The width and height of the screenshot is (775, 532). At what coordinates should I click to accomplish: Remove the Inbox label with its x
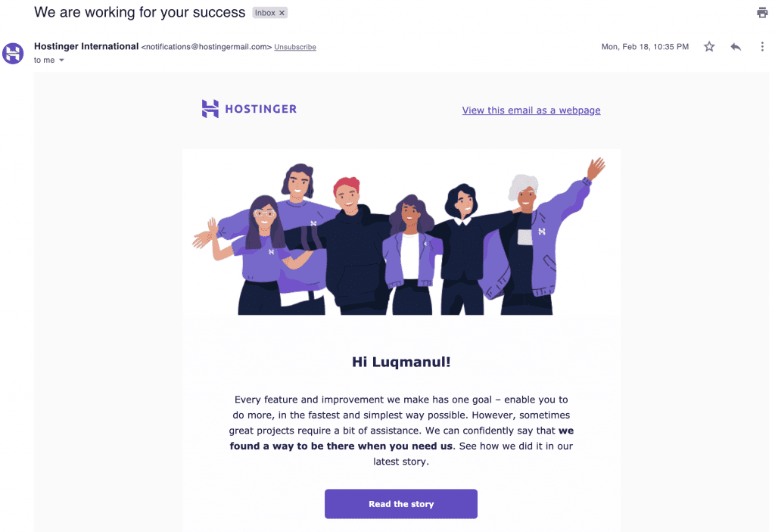pos(282,13)
